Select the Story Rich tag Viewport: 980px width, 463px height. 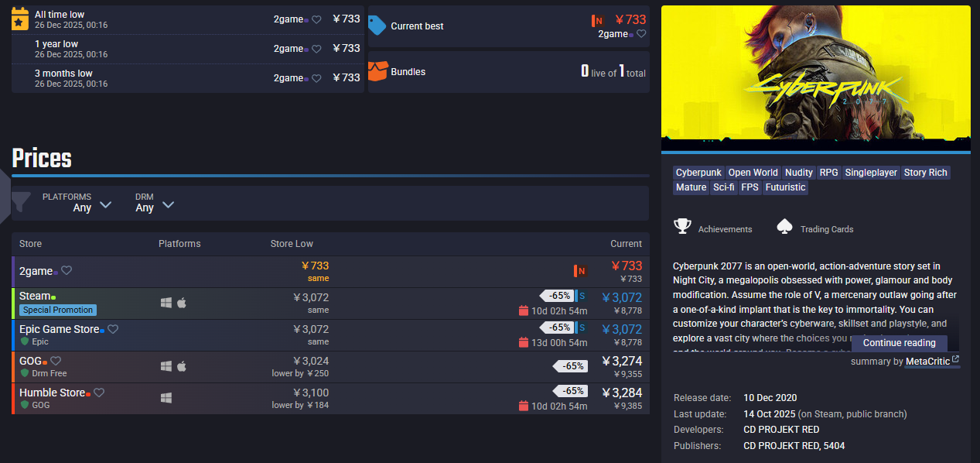[x=925, y=173]
